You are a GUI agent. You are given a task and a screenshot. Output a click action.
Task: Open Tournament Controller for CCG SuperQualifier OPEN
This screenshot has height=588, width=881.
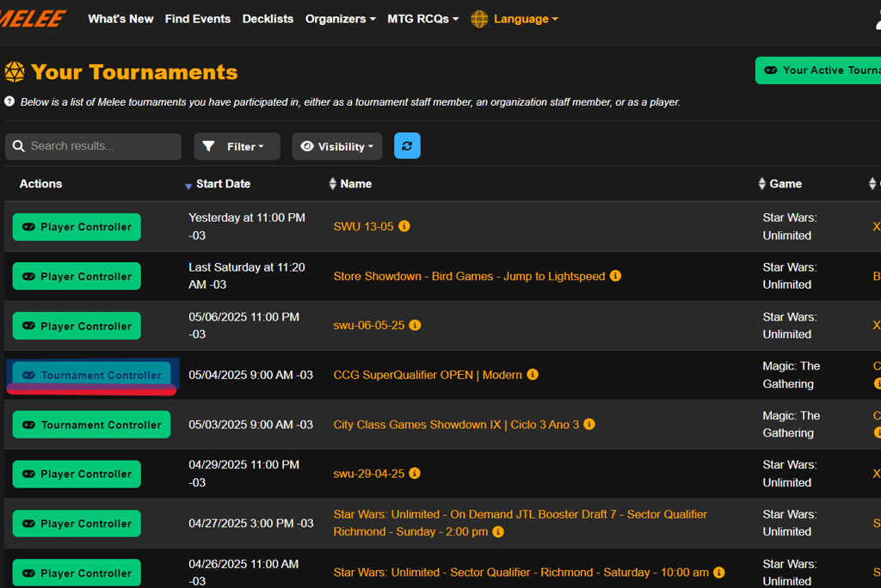coord(91,375)
